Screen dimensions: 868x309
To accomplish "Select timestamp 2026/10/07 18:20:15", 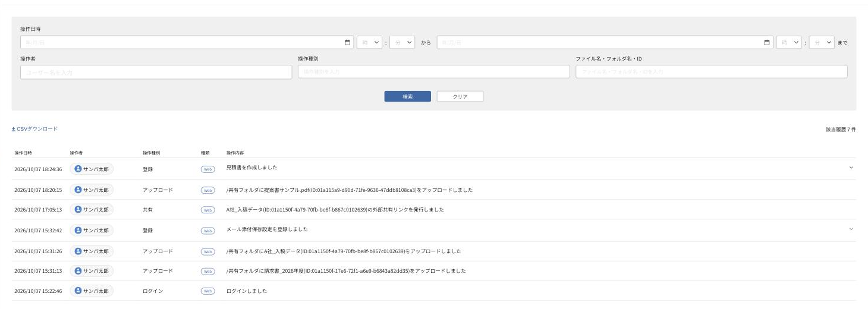I will 38,191.
